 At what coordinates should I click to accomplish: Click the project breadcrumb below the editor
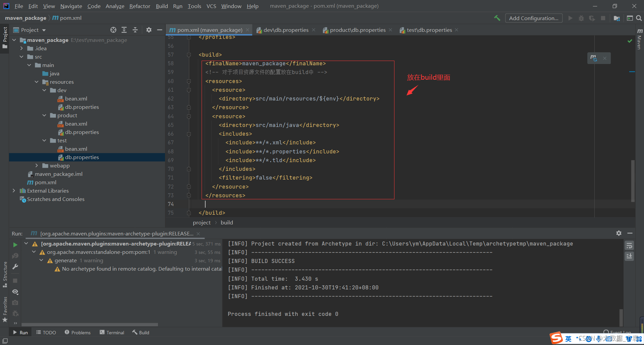(x=202, y=223)
